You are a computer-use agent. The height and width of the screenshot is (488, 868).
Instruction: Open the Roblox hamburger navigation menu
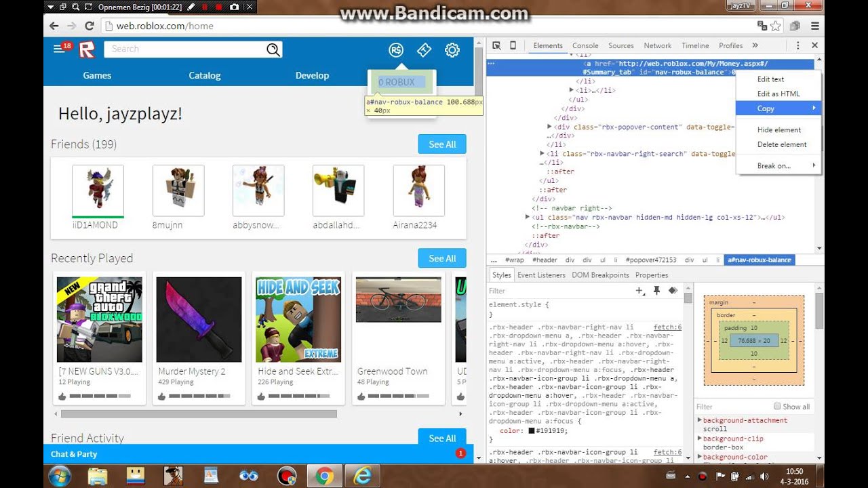tap(59, 49)
